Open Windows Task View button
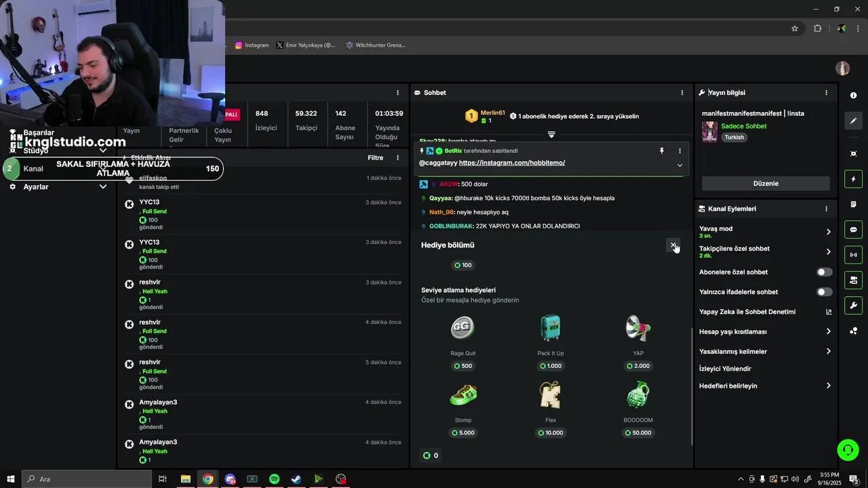Image resolution: width=868 pixels, height=488 pixels. (x=163, y=479)
